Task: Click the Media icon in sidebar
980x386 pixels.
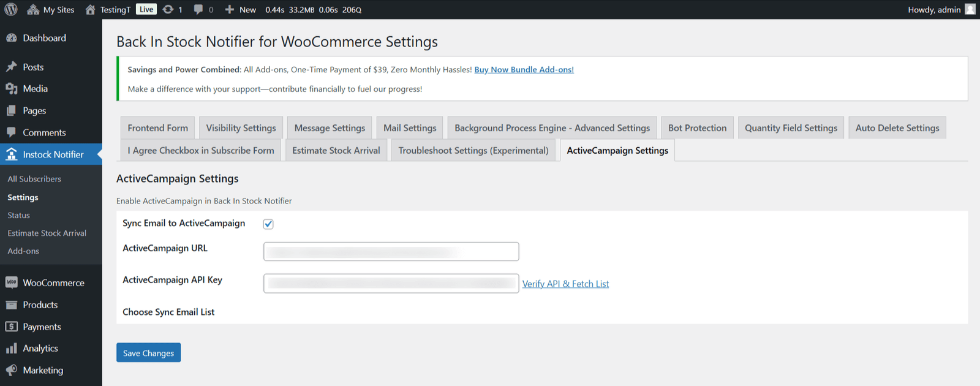Action: click(x=12, y=89)
